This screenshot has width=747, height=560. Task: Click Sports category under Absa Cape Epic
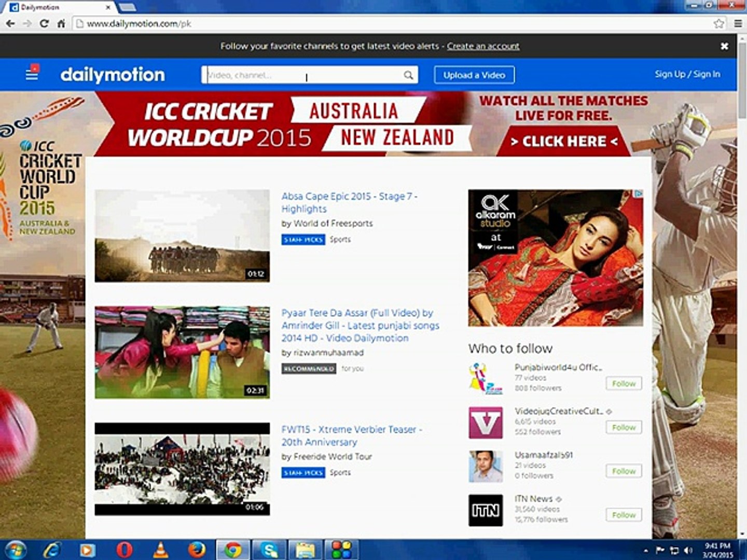[340, 240]
